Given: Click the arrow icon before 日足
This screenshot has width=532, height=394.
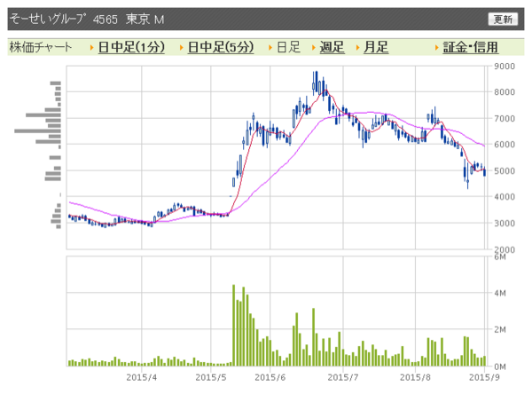Looking at the screenshot, I should [270, 47].
